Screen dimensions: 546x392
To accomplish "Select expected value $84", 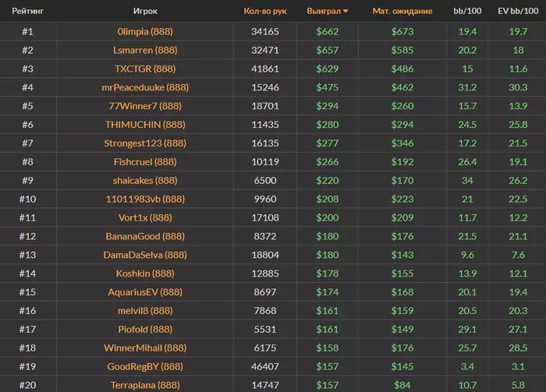I will [402, 385].
